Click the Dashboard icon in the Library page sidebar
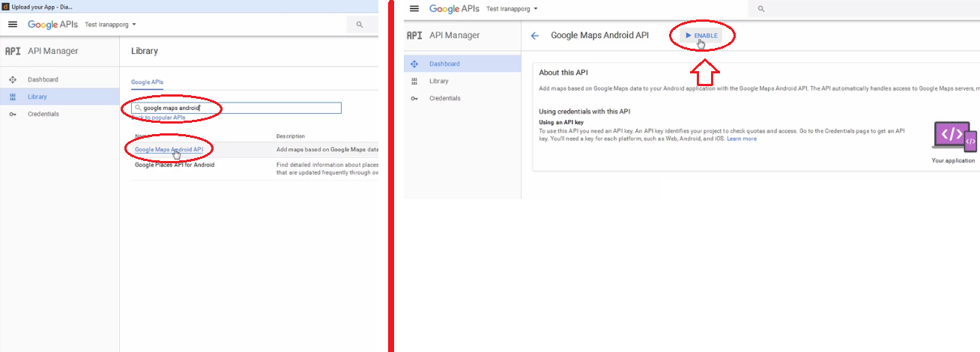980x352 pixels. coord(13,79)
